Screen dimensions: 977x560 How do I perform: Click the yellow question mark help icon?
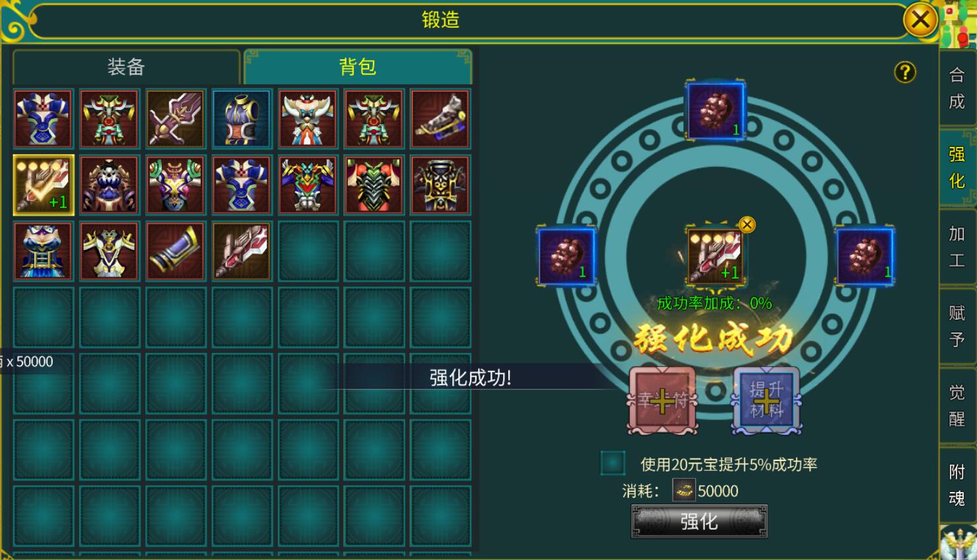905,72
